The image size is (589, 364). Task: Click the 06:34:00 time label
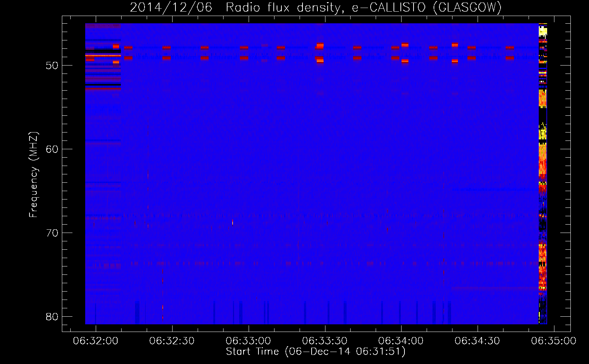tap(401, 341)
